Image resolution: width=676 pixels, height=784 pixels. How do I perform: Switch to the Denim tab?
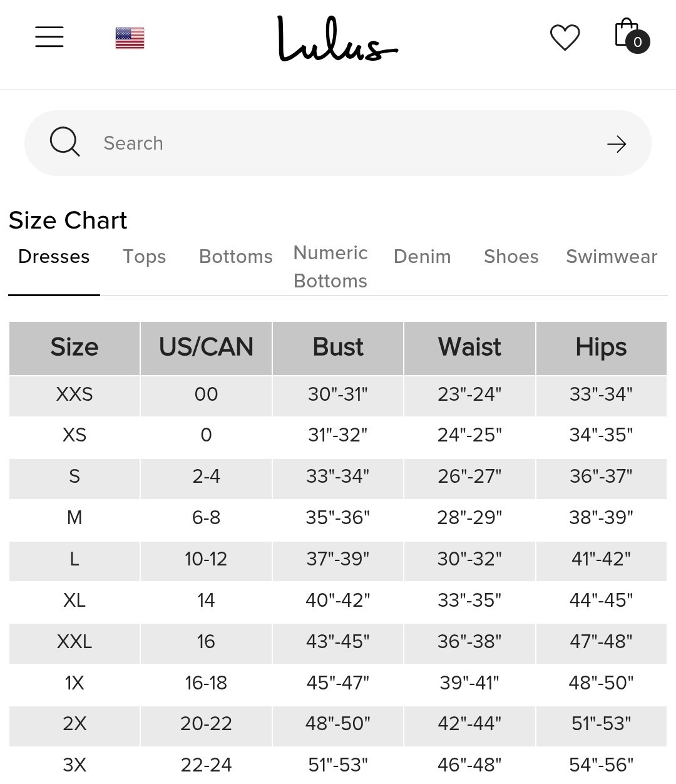pyautogui.click(x=422, y=257)
